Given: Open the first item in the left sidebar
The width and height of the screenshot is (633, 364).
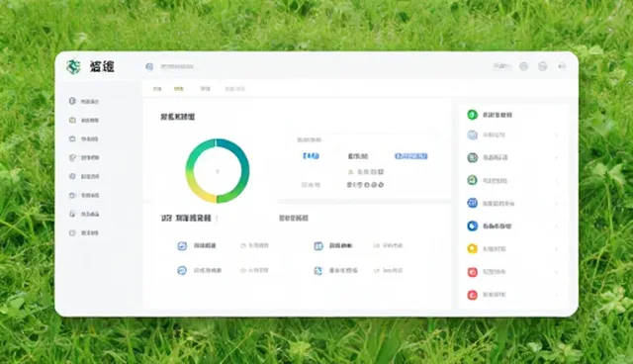Looking at the screenshot, I should pyautogui.click(x=84, y=101).
